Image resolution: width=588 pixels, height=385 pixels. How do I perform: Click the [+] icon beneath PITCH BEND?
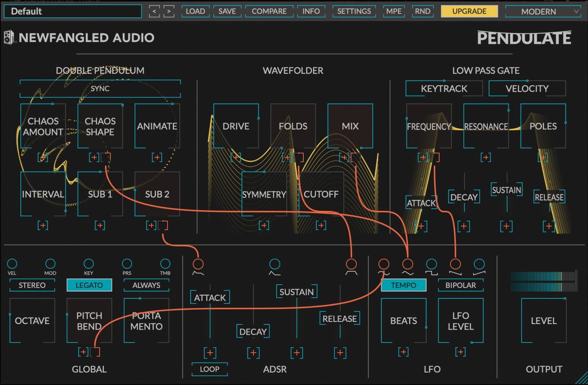coord(84,351)
